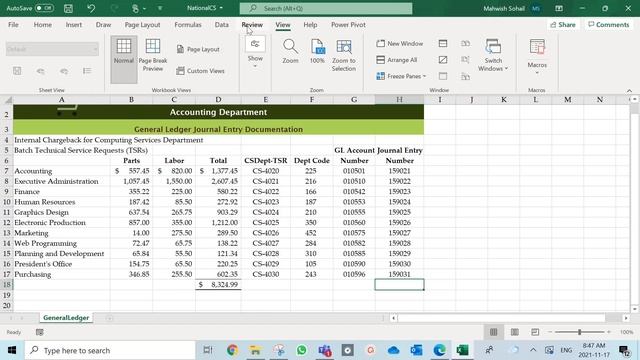Screen dimensions: 640x360
Task: Click macro recording icon in status bar
Action: click(40, 332)
